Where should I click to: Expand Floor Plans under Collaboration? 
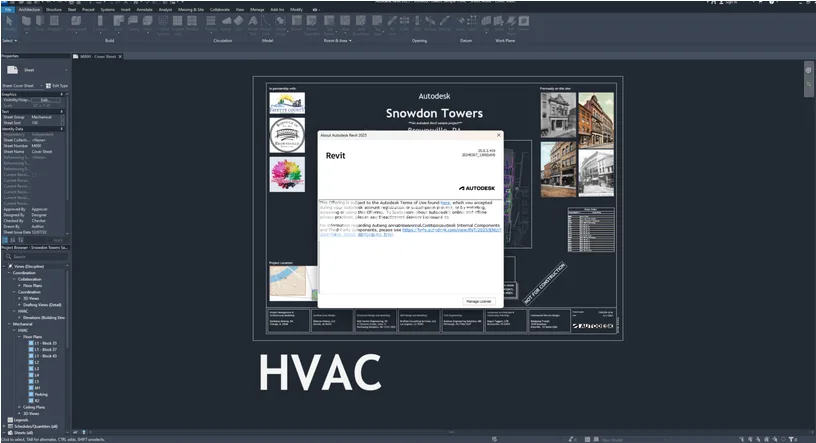click(x=19, y=286)
